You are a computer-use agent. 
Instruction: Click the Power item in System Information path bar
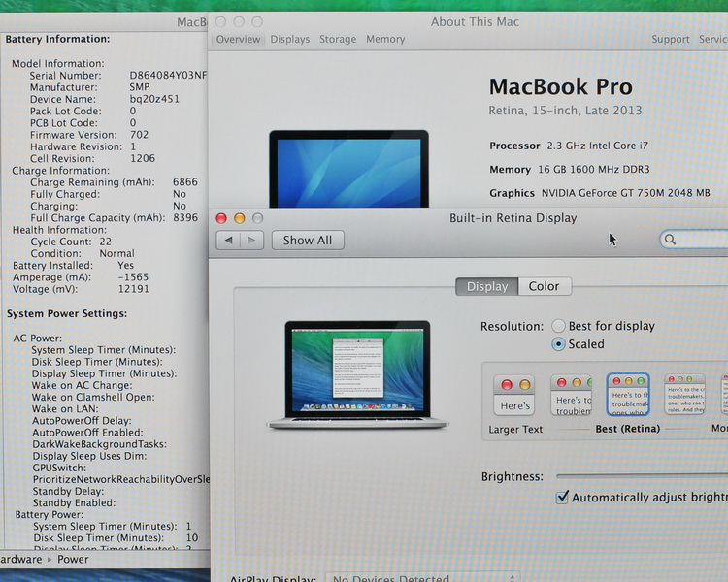73,560
